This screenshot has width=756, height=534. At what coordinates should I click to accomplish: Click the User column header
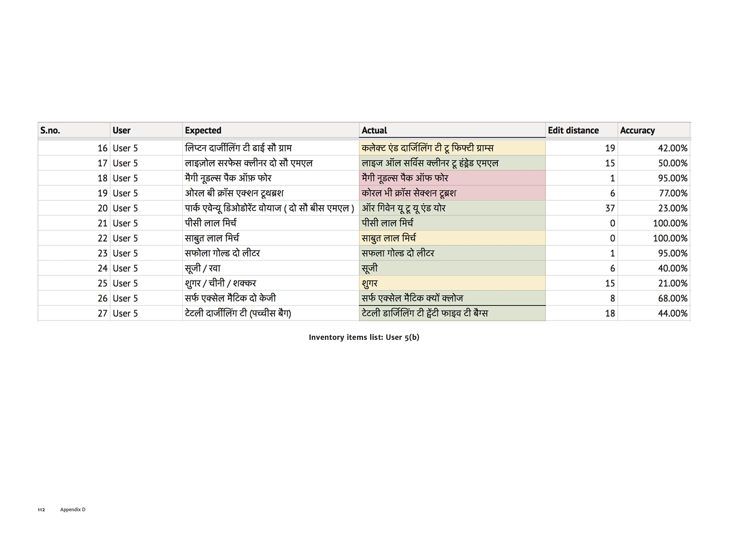pos(121,130)
